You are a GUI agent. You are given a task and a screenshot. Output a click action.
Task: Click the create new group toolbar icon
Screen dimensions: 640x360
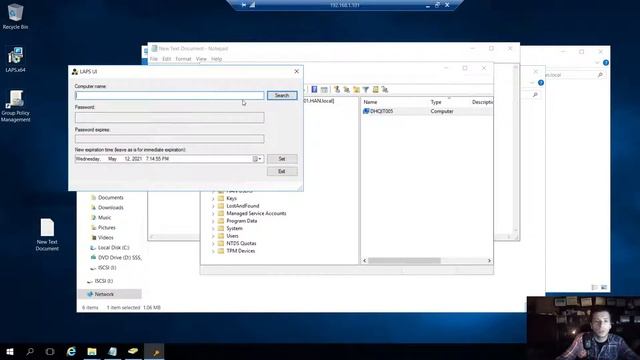pos(347,89)
